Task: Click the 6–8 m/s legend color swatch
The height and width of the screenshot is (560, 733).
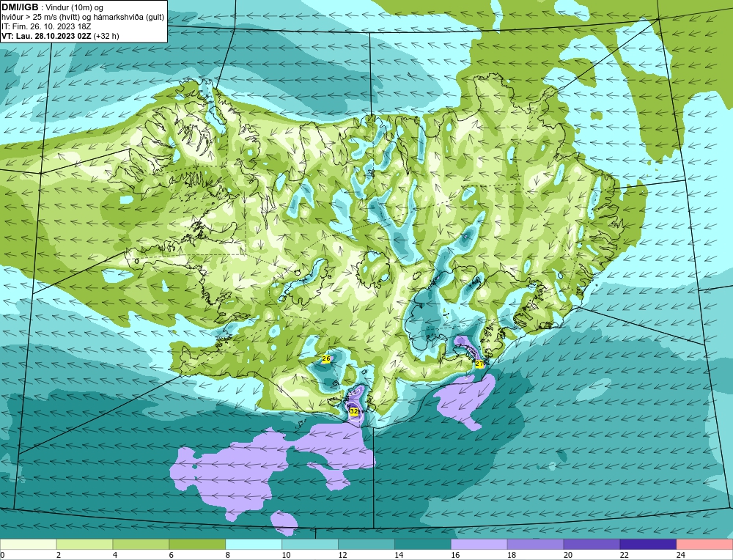Action: [197, 545]
